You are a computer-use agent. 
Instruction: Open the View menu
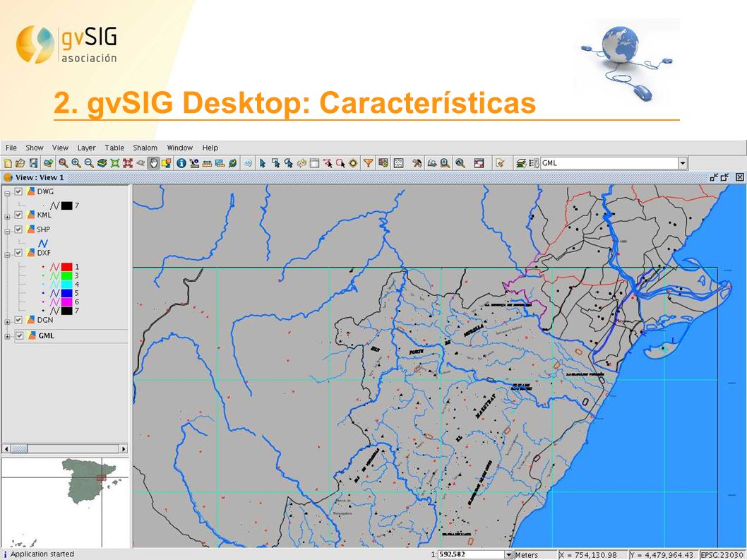pyautogui.click(x=60, y=148)
